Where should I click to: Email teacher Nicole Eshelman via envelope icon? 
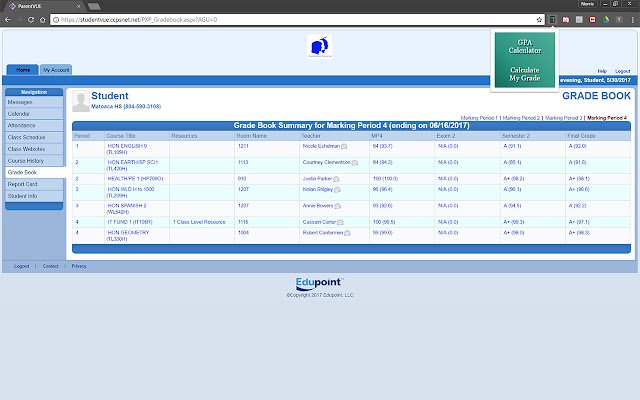pos(344,147)
